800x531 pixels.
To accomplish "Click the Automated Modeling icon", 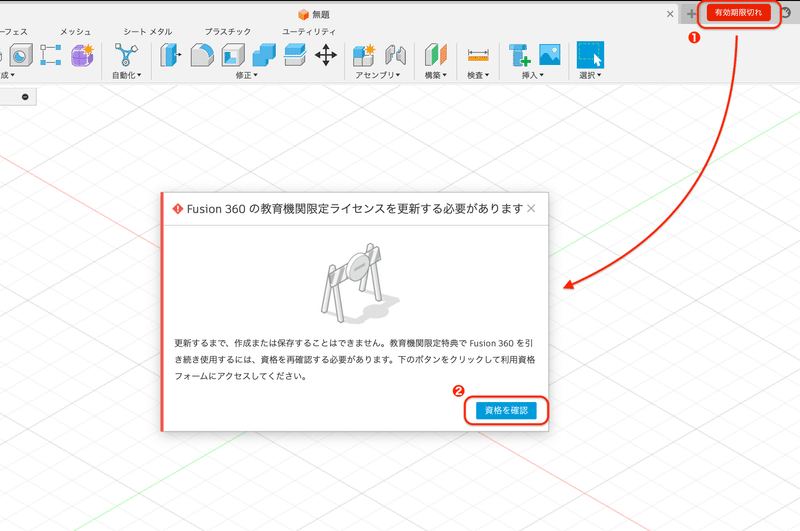I will click(126, 55).
